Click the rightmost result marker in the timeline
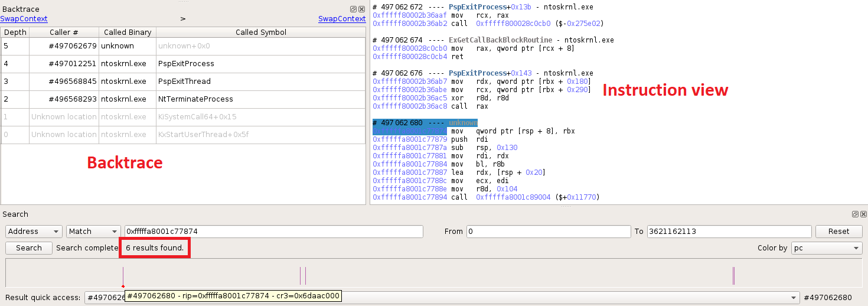868x306 pixels. pyautogui.click(x=734, y=276)
